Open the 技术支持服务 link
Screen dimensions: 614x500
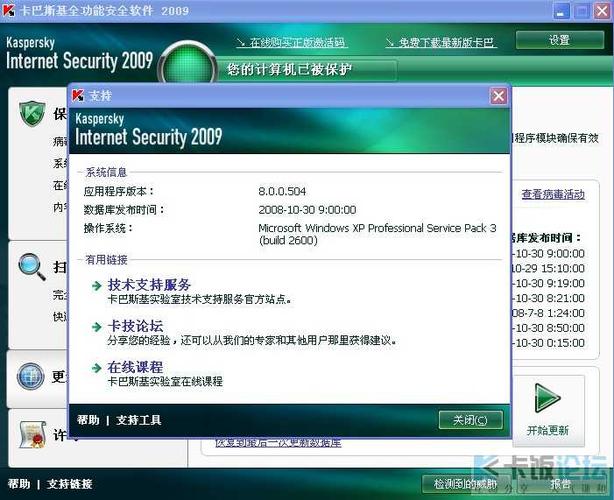tap(149, 285)
